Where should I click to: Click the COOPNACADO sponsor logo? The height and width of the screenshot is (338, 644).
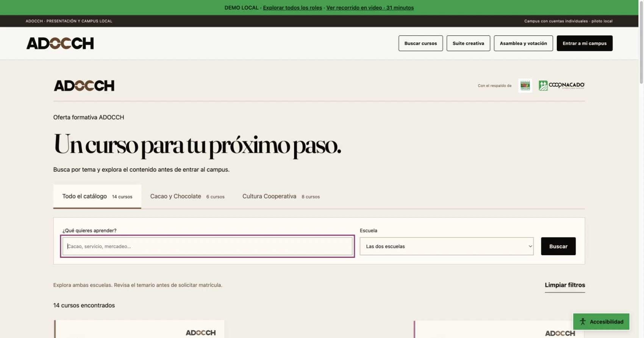(x=562, y=86)
